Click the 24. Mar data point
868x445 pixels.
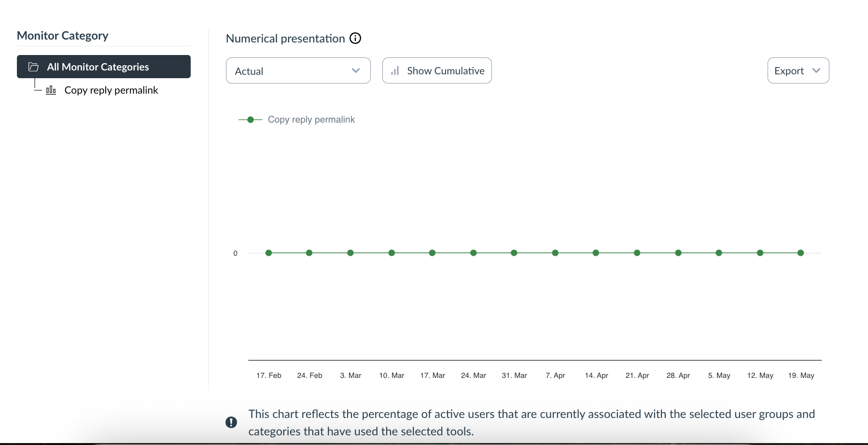click(x=474, y=253)
